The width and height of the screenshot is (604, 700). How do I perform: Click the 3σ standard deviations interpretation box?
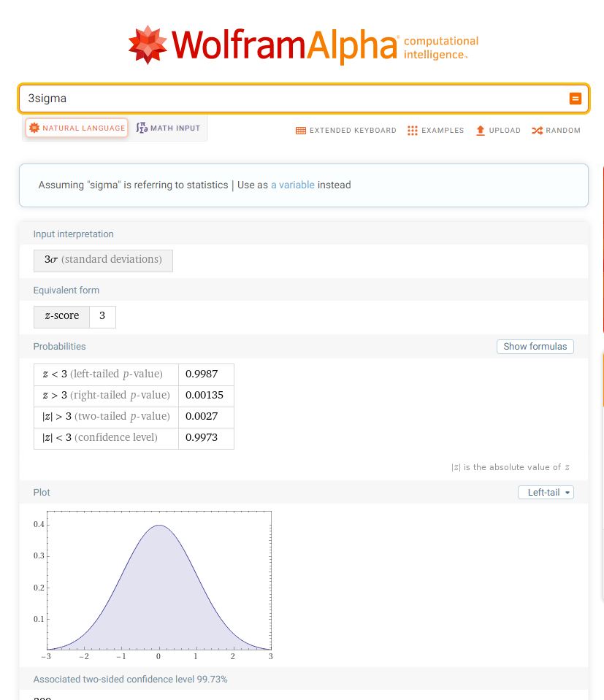tap(103, 260)
